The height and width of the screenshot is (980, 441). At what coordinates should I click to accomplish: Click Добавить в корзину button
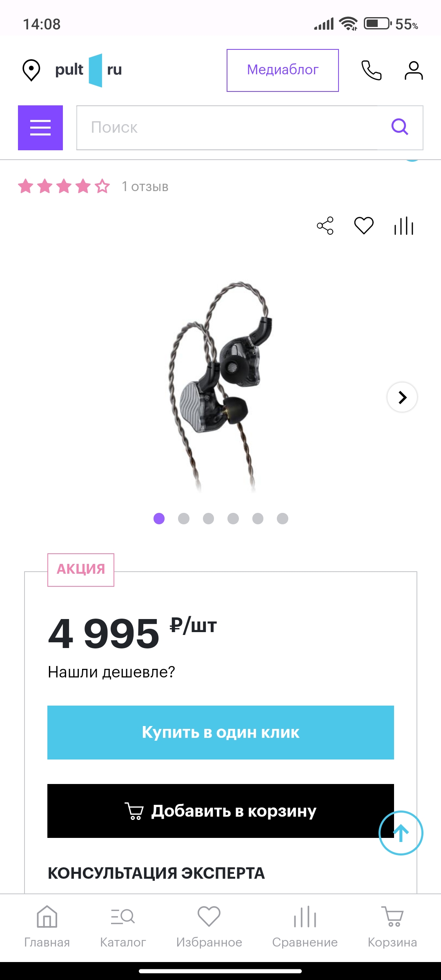coord(220,811)
